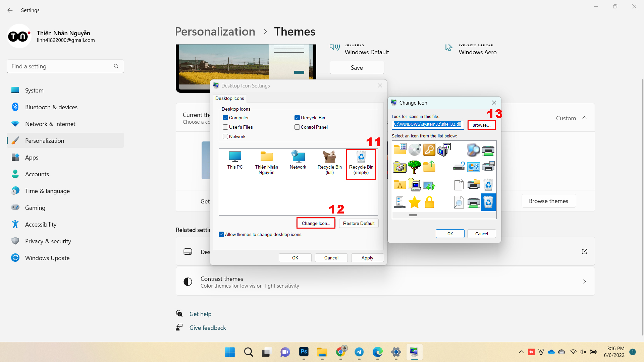
Task: Enable the Control Panel checkbox
Action: [297, 127]
